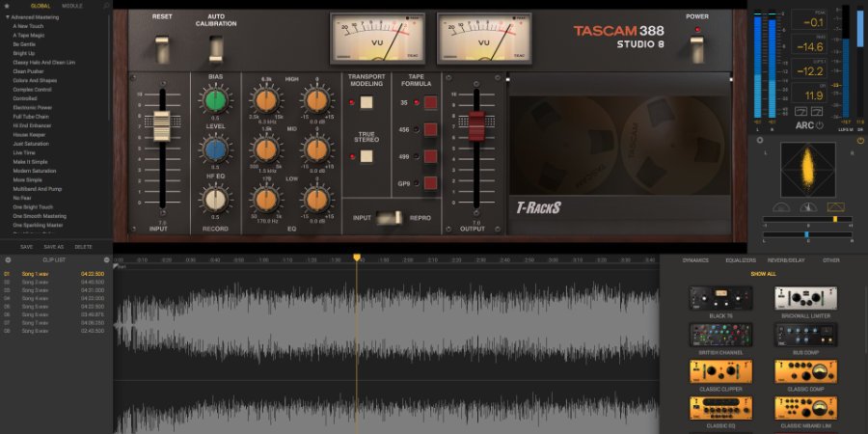Viewport: 868px width, 434px height.
Task: Click the yellow power icon above the phase scope
Action: coord(859,141)
